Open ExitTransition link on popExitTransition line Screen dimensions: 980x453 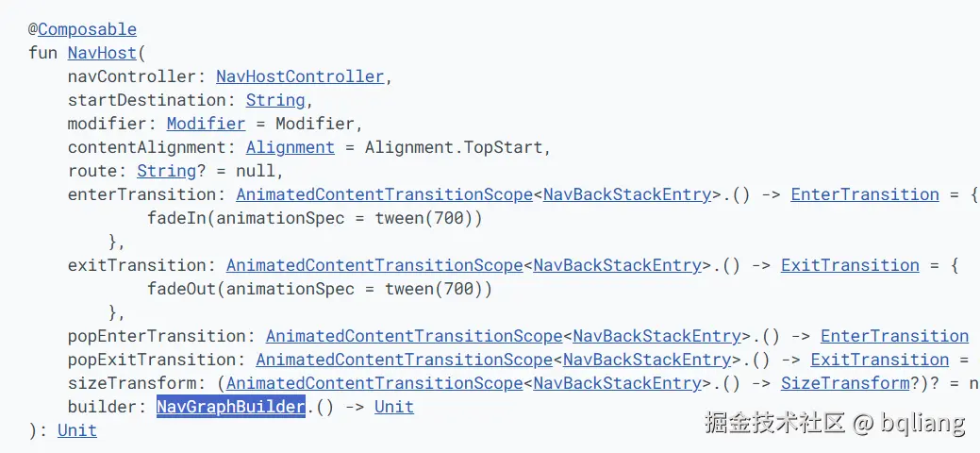[x=880, y=360]
